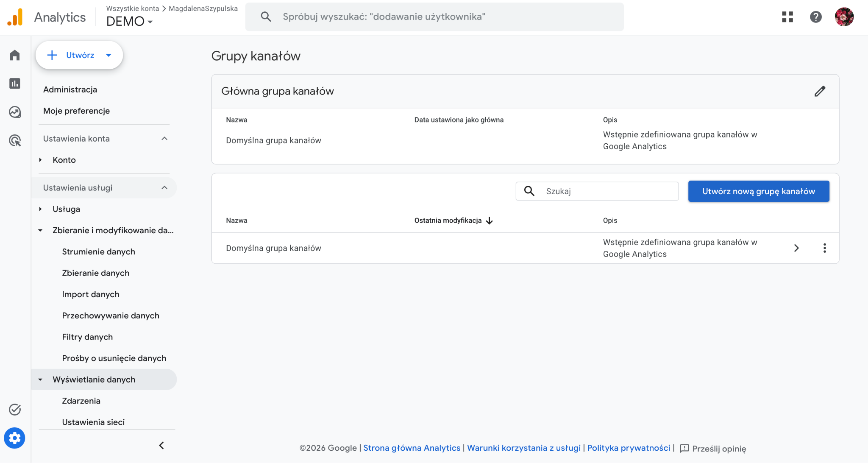Open the Home icon in left rail
Screen dimensions: 868x463
(15, 55)
